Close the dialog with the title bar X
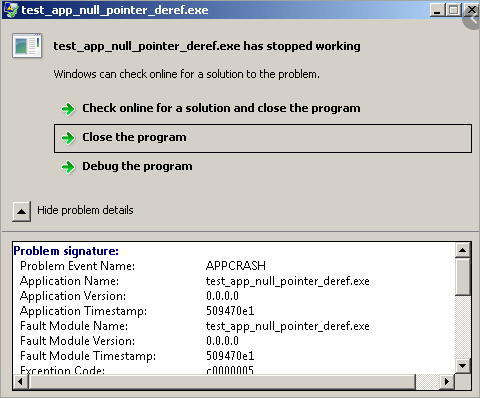This screenshot has width=480, height=398. tap(471, 10)
